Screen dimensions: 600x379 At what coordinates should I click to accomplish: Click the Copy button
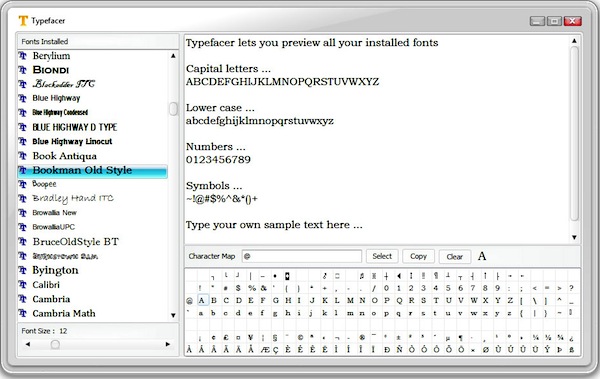tap(418, 256)
